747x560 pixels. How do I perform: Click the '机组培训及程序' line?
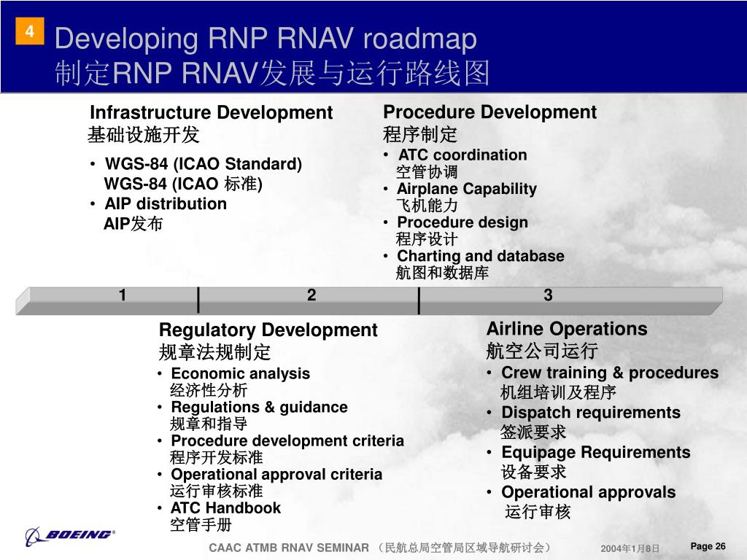(x=558, y=392)
